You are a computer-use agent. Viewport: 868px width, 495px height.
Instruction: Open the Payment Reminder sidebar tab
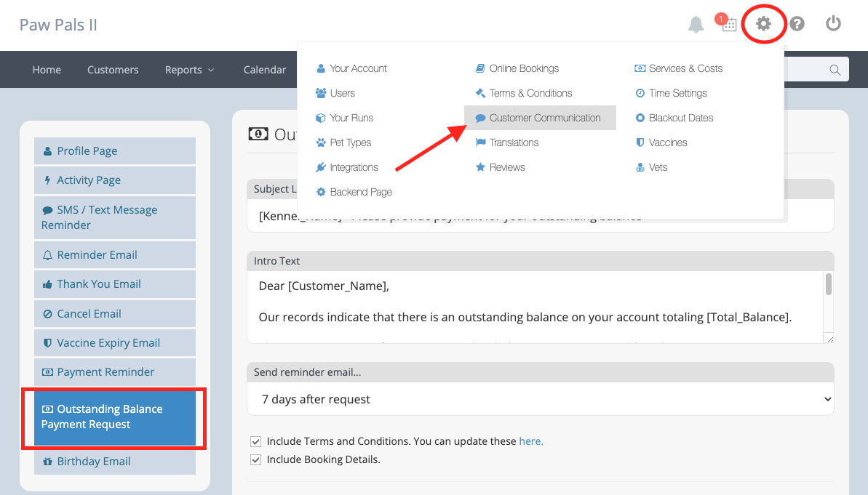click(114, 372)
